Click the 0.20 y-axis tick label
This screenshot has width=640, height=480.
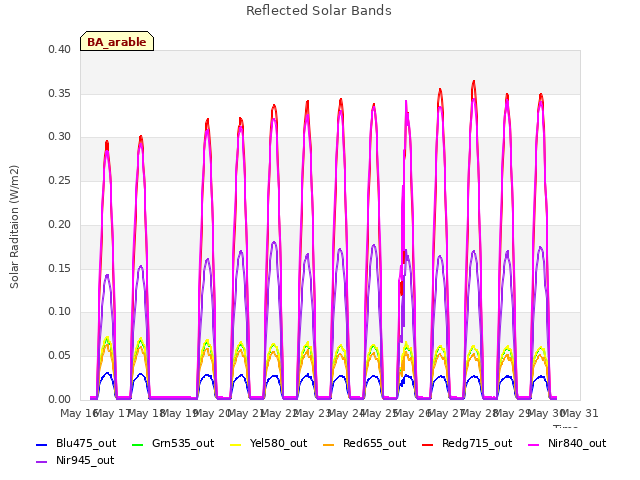[60, 224]
